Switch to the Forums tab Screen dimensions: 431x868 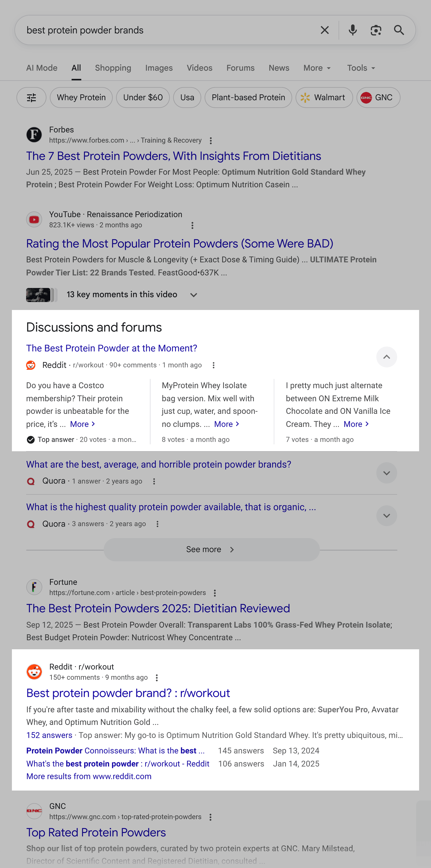pyautogui.click(x=240, y=68)
